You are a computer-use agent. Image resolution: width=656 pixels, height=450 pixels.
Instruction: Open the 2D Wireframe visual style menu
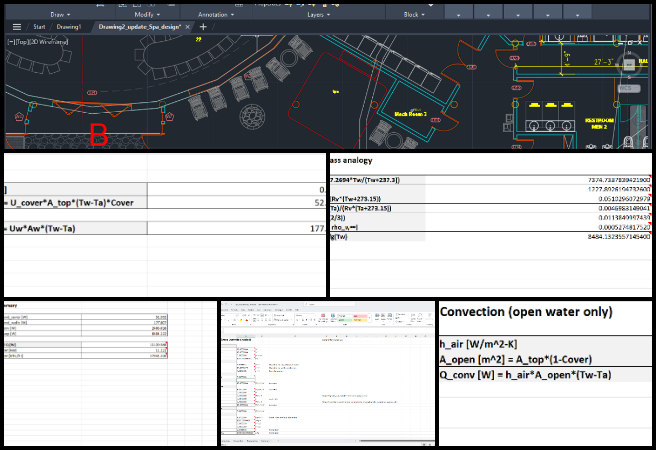[x=47, y=42]
